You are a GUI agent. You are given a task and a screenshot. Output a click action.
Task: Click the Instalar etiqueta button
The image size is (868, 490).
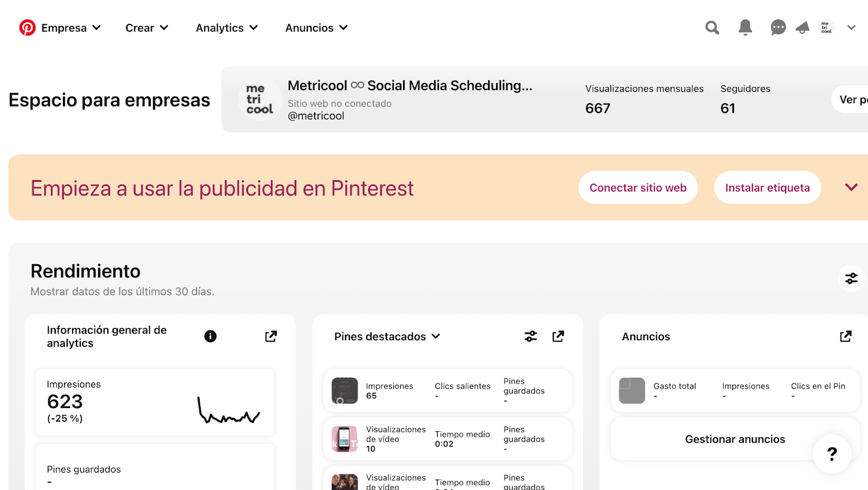(x=767, y=188)
